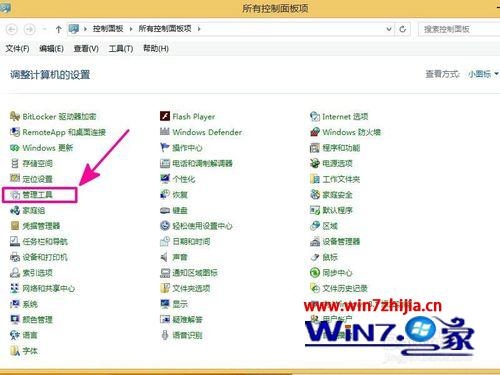This screenshot has height=375, width=500.
Task: Open the 电源选项 icon
Action: (x=315, y=163)
